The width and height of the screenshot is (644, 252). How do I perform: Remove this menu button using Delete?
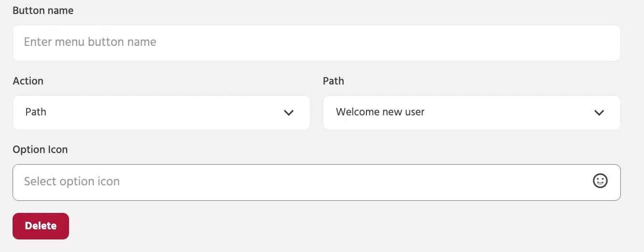point(41,226)
